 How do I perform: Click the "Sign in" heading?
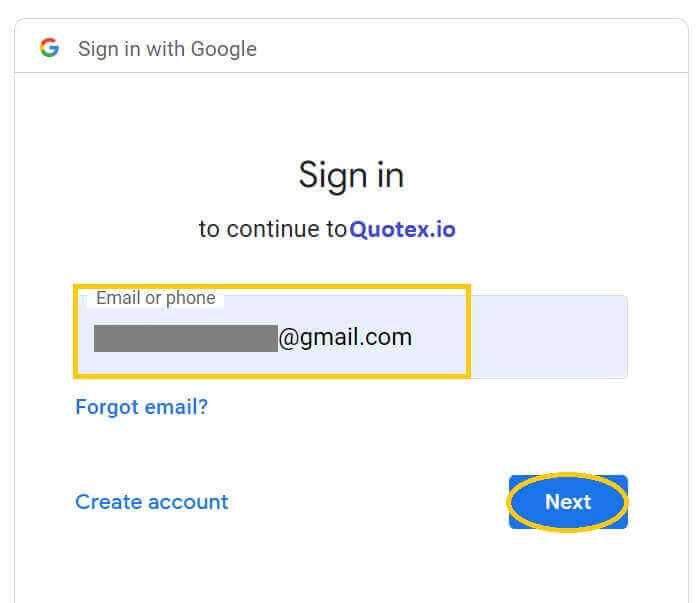[x=350, y=176]
